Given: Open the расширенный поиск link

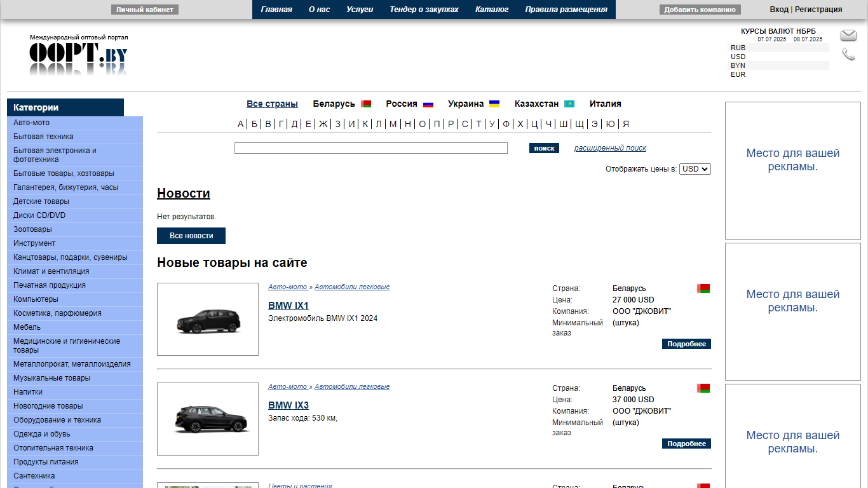Looking at the screenshot, I should 610,148.
